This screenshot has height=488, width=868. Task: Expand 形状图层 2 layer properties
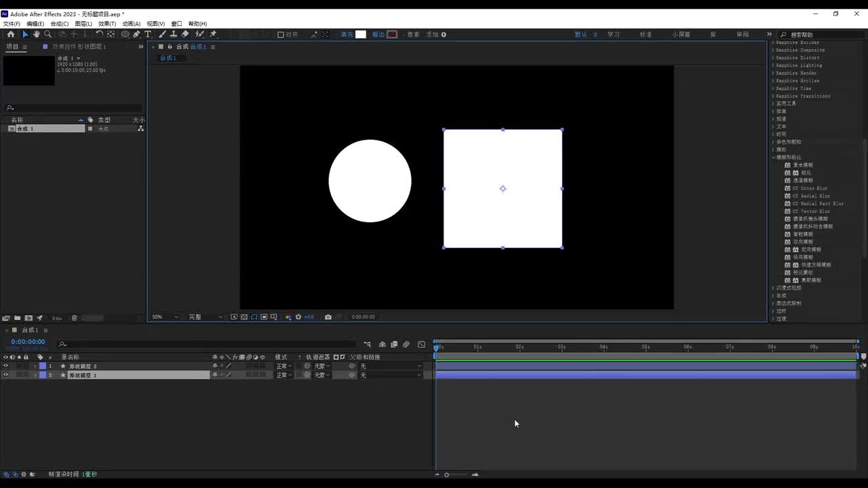(35, 366)
